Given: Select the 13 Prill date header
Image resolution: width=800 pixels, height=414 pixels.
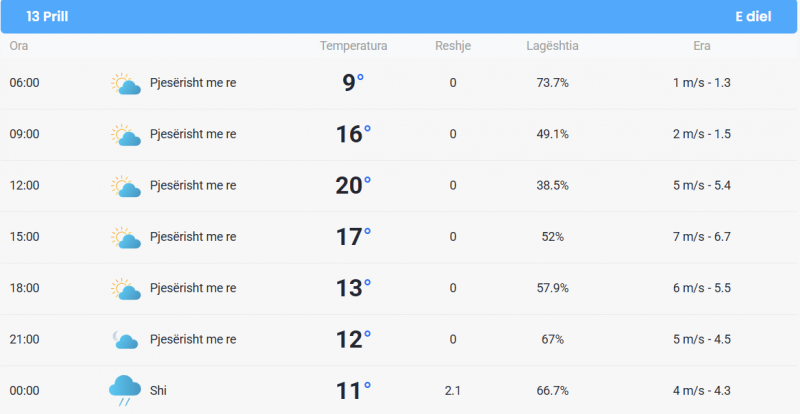Looking at the screenshot, I should [47, 17].
